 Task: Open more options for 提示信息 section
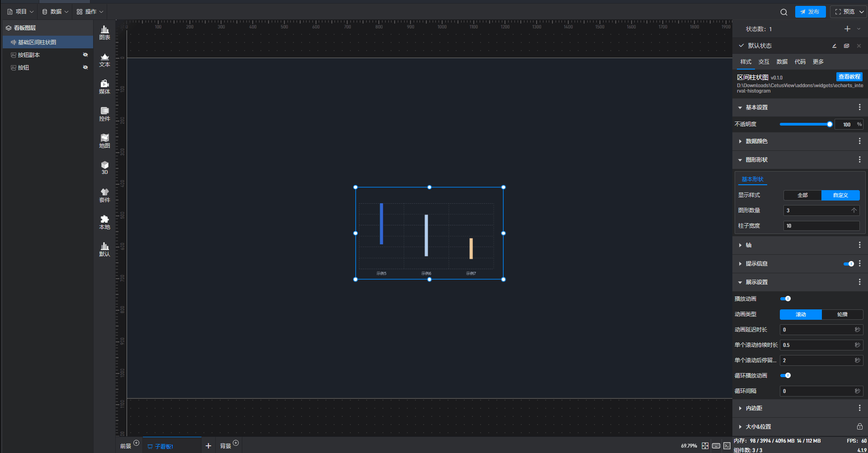pyautogui.click(x=859, y=263)
